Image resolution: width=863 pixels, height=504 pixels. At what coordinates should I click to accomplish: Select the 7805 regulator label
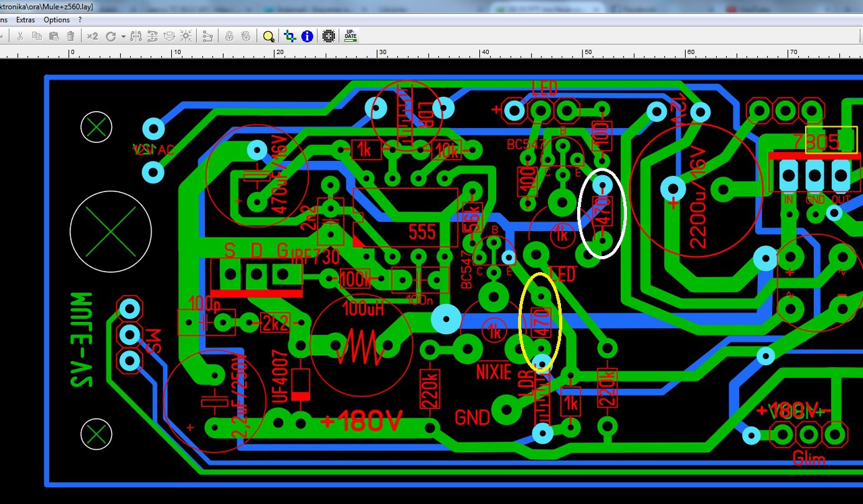click(x=815, y=141)
